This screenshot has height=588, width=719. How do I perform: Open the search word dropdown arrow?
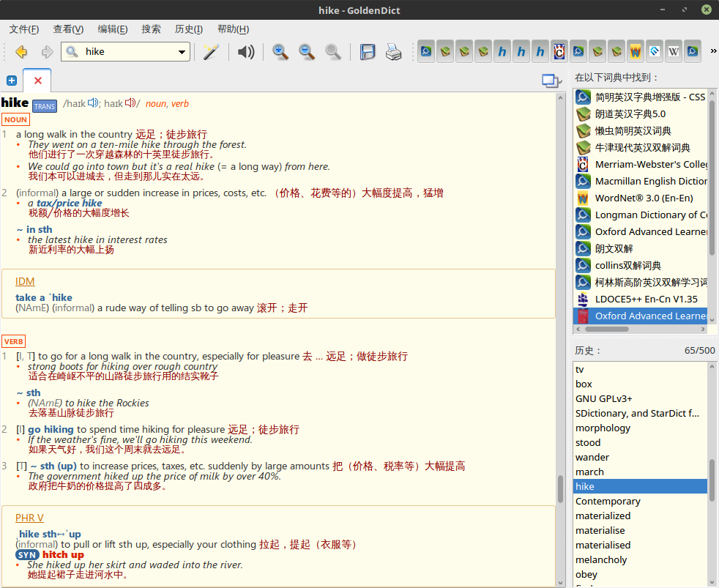pyautogui.click(x=182, y=52)
